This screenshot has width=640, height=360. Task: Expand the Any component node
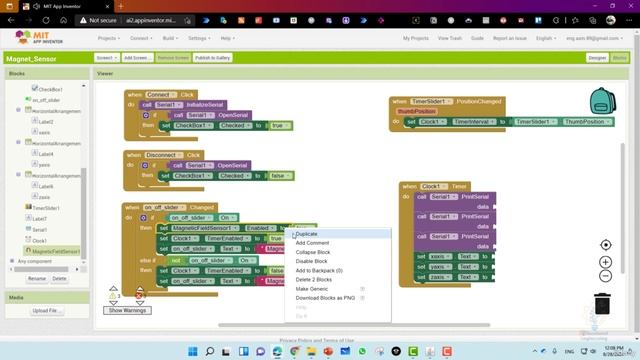pyautogui.click(x=12, y=261)
